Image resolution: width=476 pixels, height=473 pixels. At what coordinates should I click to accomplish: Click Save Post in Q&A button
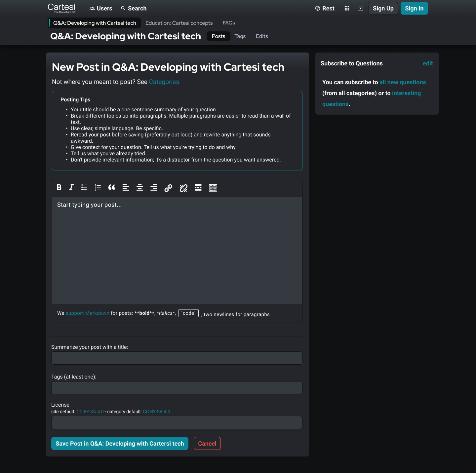pyautogui.click(x=120, y=444)
